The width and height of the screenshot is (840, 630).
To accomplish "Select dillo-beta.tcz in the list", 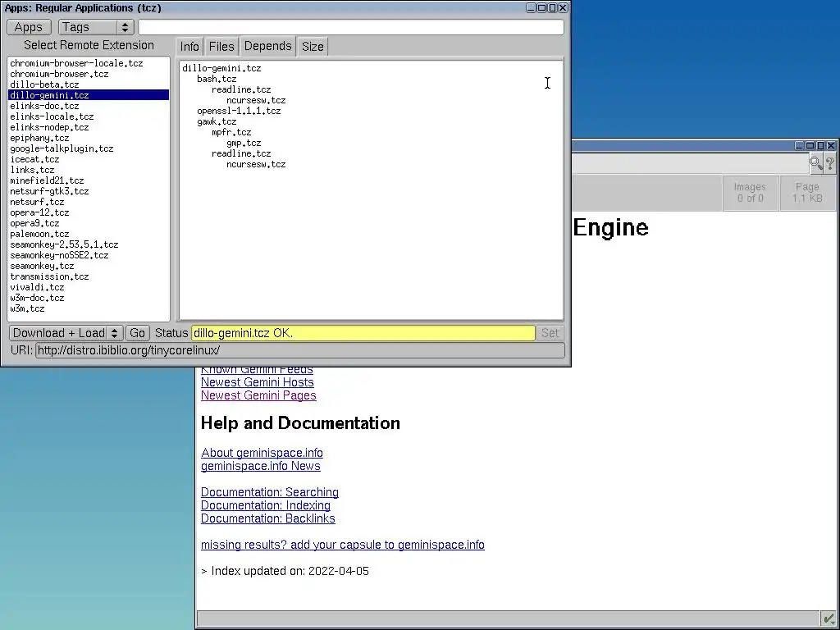I will click(89, 84).
